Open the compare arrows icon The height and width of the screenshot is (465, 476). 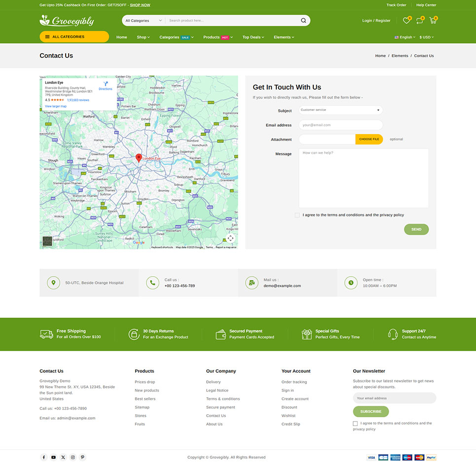click(419, 21)
